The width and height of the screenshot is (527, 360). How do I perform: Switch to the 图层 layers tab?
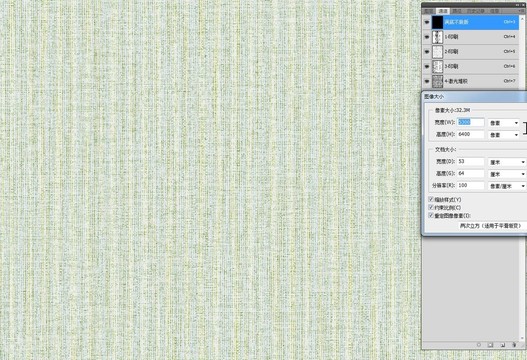click(x=428, y=11)
